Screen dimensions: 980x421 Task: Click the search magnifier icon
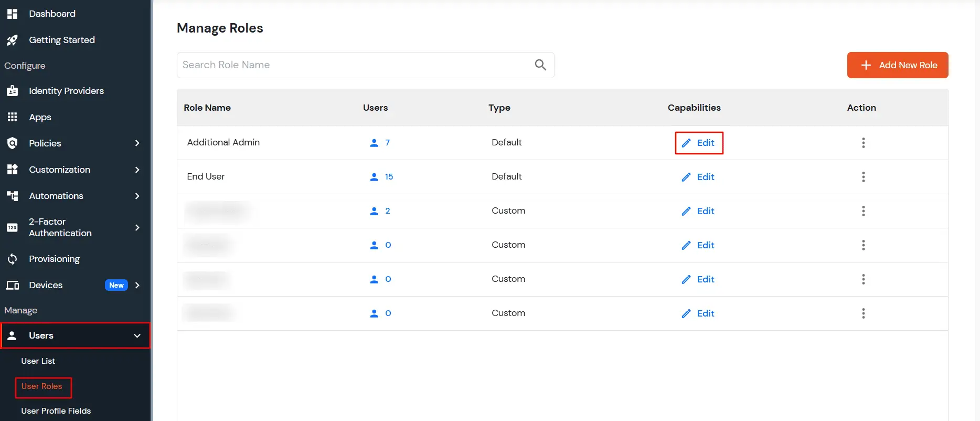point(540,65)
